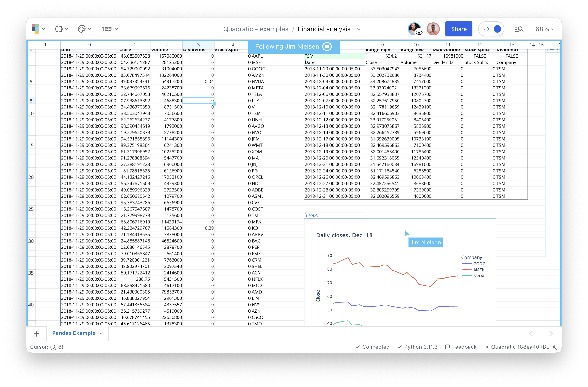
Task: Open the 68% zoom level dropdown
Action: pos(544,29)
